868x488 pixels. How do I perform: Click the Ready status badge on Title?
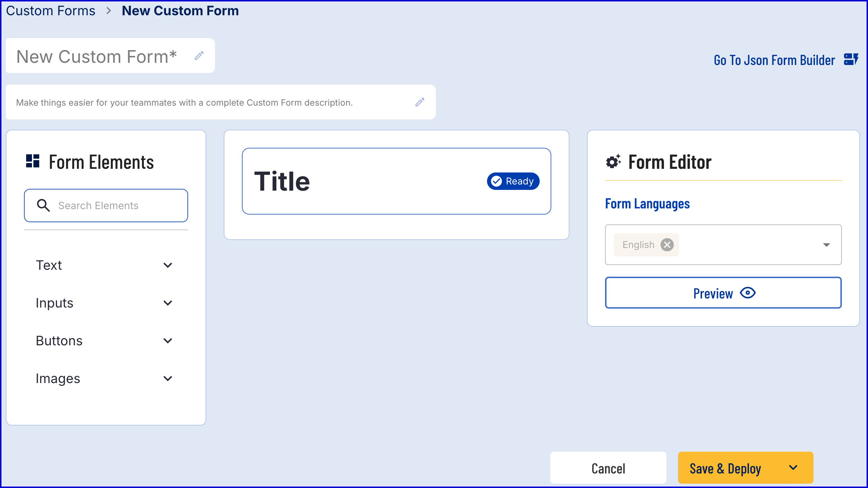click(x=513, y=181)
